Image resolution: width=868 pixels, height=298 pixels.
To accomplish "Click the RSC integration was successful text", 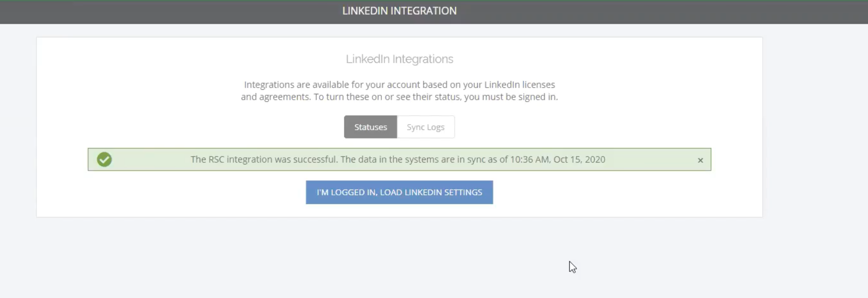I will (x=264, y=160).
